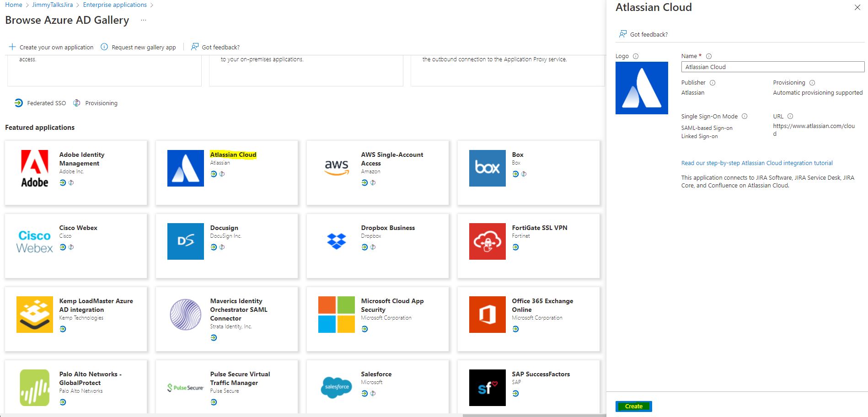Navigate to JimmyTalksJira breadcrumb
This screenshot has width=868, height=417.
point(53,5)
